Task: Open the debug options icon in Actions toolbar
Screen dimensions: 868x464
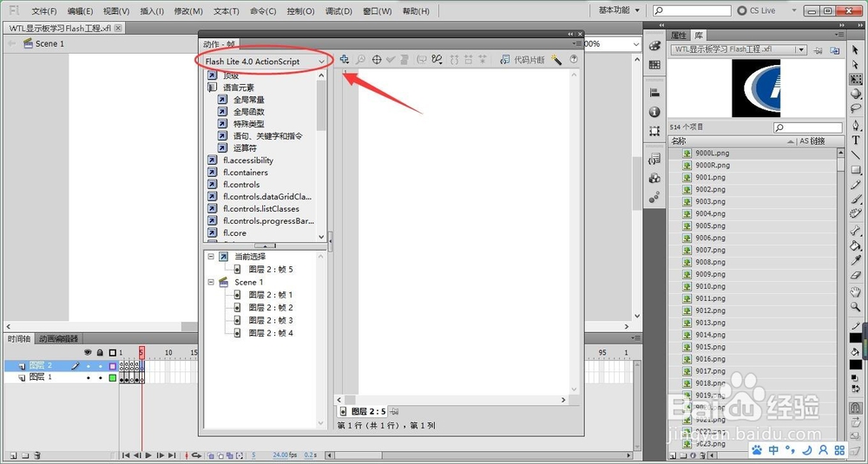Action: 437,60
